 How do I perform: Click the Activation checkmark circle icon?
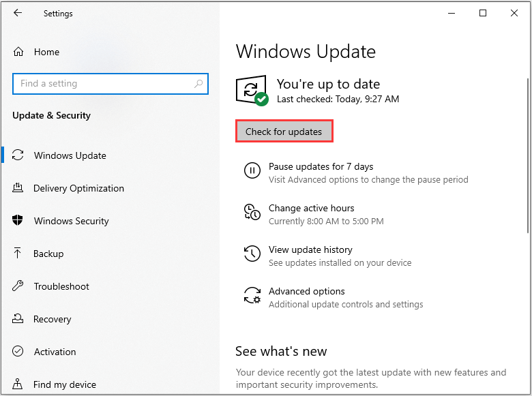18,351
